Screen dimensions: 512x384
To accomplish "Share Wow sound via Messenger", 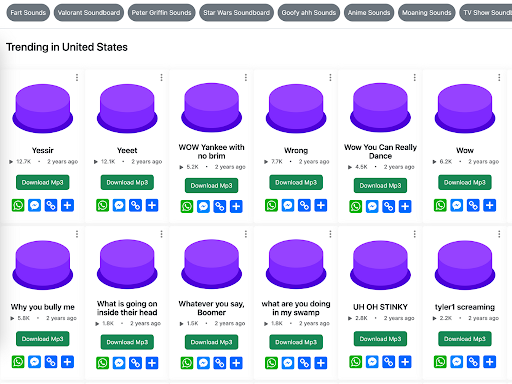I will point(457,205).
